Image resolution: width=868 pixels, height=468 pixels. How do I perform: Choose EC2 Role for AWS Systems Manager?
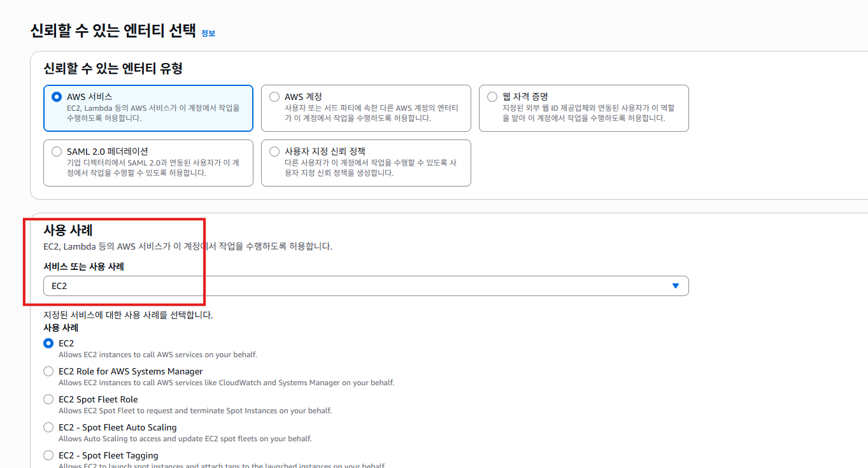(x=48, y=371)
